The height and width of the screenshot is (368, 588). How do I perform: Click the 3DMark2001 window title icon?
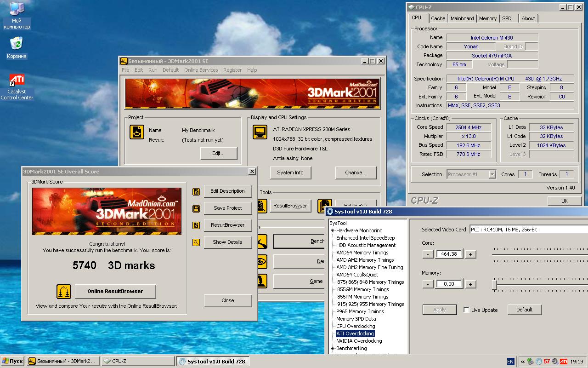[x=124, y=61]
